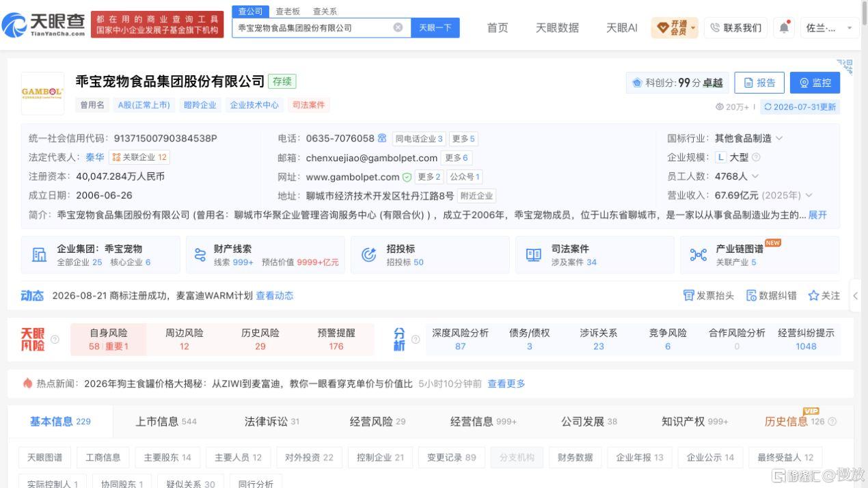Expand the 营业收入 2025年 dropdown
The width and height of the screenshot is (868, 488).
[809, 195]
